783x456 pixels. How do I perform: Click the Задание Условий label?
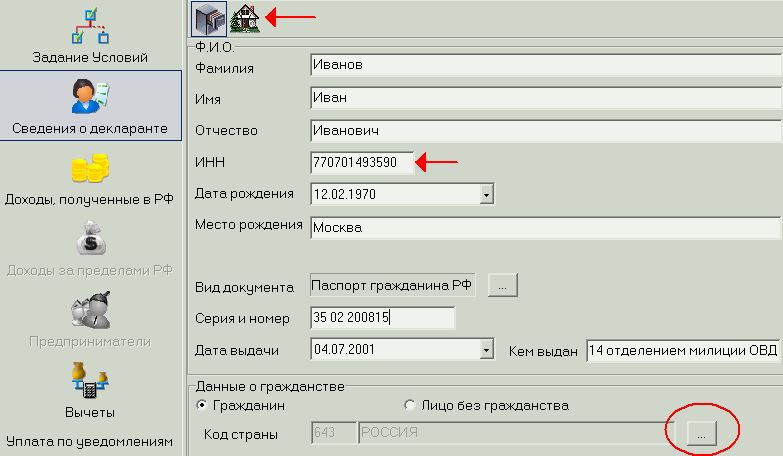[x=90, y=57]
